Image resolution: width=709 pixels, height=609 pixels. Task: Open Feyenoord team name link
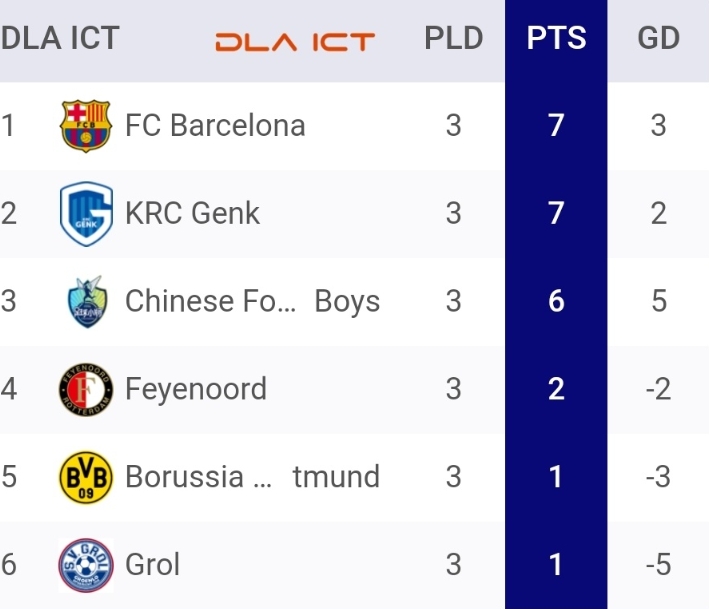coord(196,389)
